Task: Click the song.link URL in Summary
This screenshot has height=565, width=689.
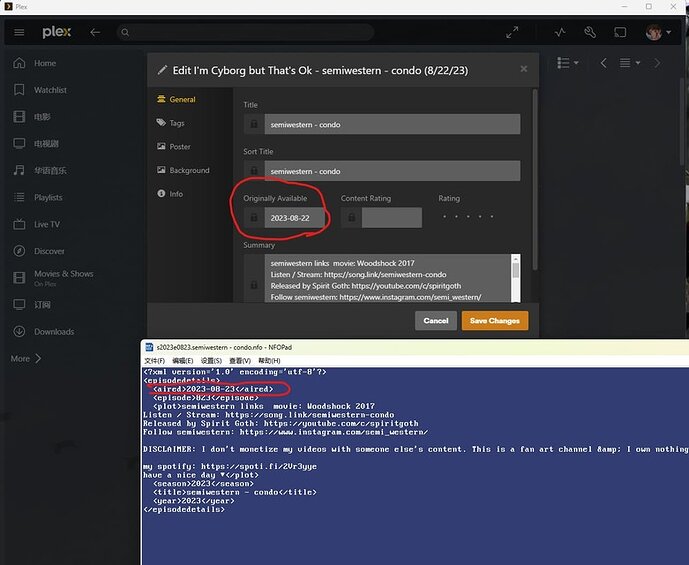Action: (x=385, y=275)
